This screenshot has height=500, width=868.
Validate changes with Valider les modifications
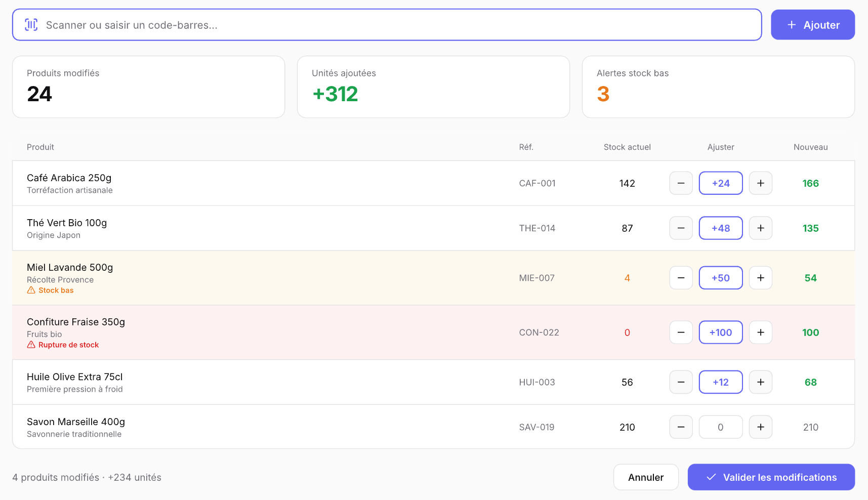(771, 477)
